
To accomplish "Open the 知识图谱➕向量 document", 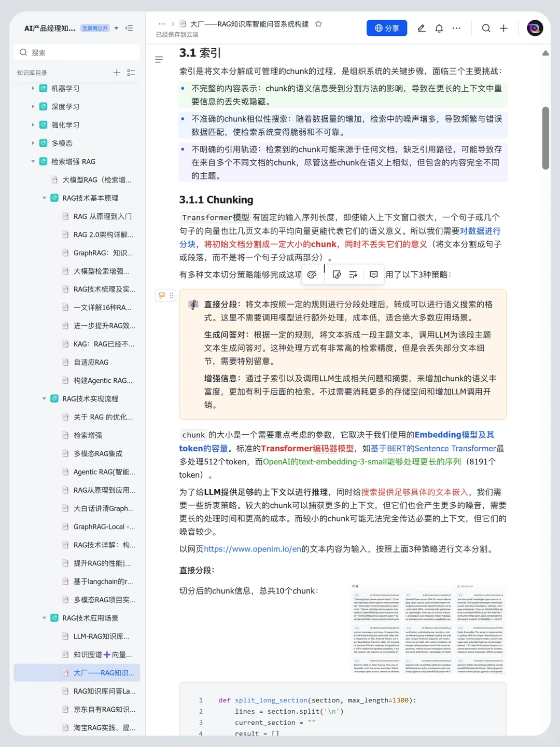I will click(102, 655).
